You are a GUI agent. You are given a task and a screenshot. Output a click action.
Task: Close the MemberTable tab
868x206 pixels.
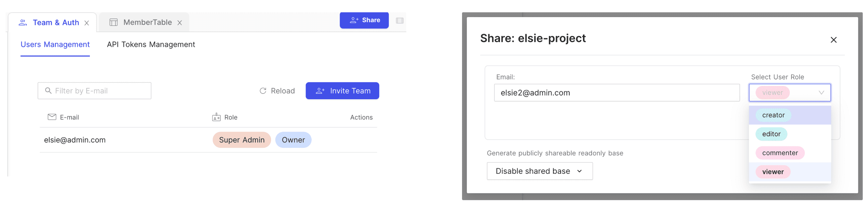(x=179, y=23)
